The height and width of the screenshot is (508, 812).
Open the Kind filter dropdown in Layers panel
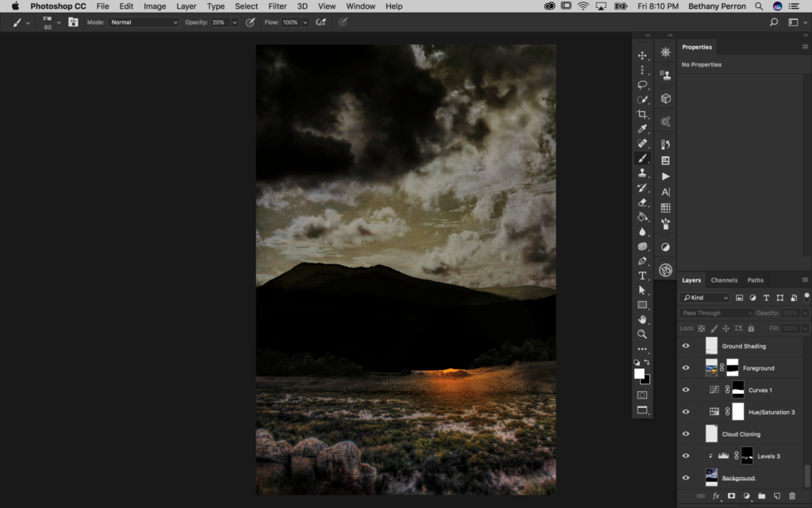[x=705, y=297]
